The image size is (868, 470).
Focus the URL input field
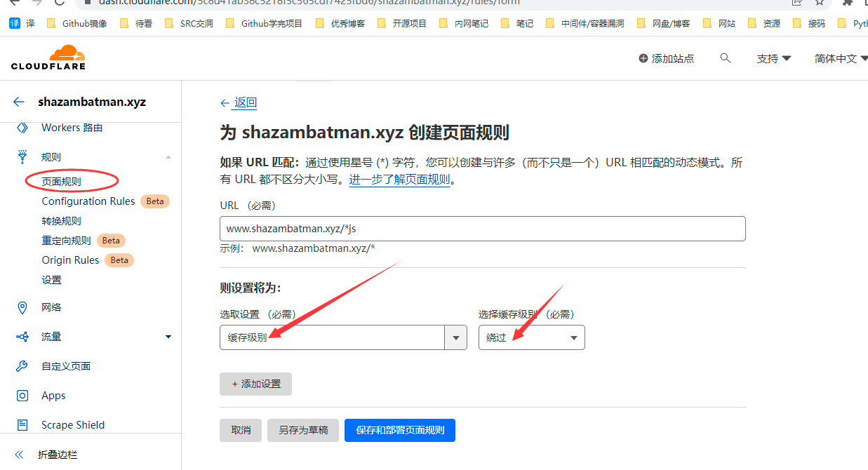[x=482, y=229]
